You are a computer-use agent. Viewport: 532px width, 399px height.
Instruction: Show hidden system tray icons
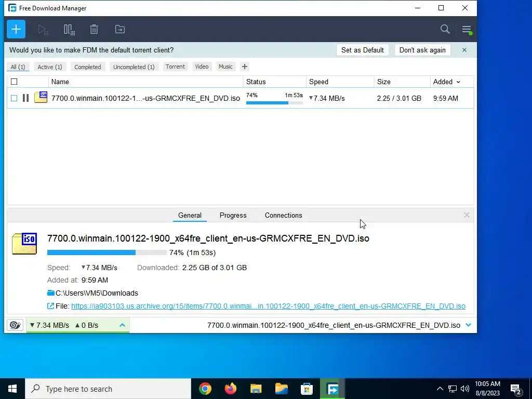[440, 389]
